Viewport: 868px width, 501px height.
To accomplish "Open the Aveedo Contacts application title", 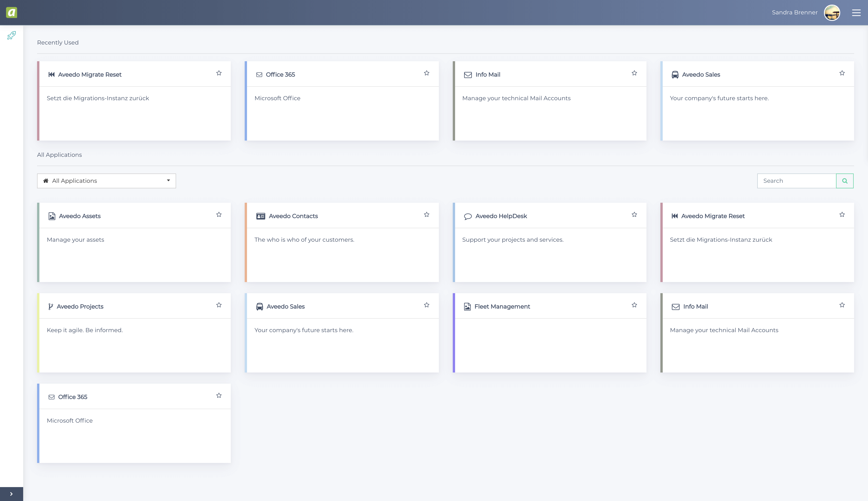I will pos(293,216).
